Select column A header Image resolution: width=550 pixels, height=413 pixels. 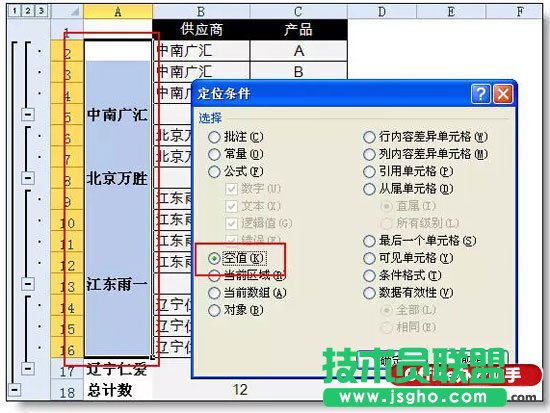point(118,12)
